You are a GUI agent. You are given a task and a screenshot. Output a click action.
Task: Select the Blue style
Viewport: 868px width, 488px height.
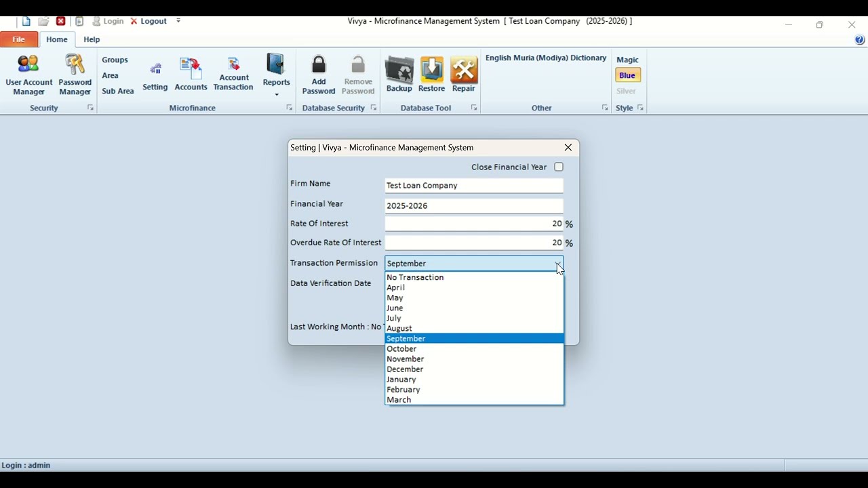(x=627, y=75)
